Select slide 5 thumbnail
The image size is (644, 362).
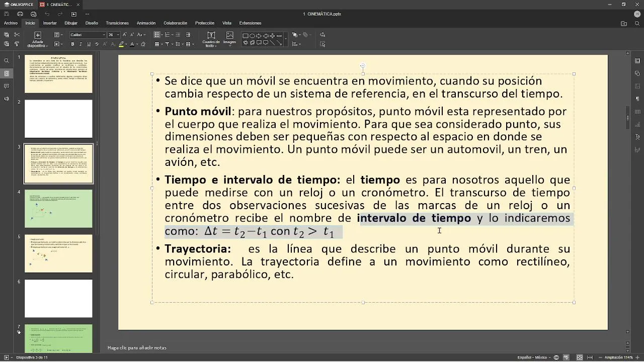point(58,253)
